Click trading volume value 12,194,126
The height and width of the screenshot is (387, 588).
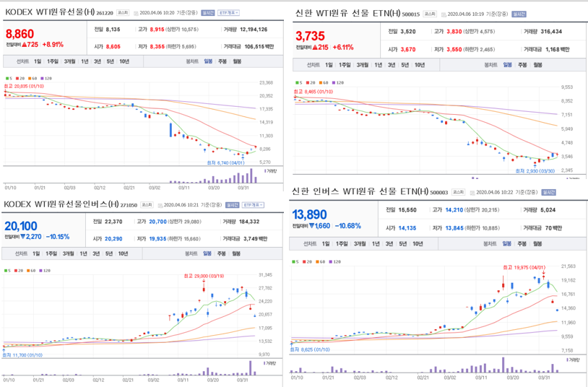pos(254,30)
